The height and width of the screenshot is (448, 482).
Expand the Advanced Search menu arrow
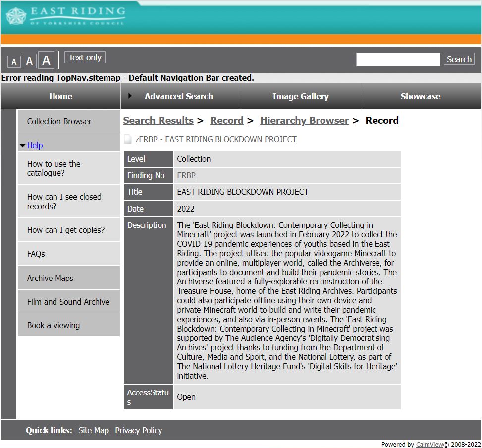[x=130, y=96]
